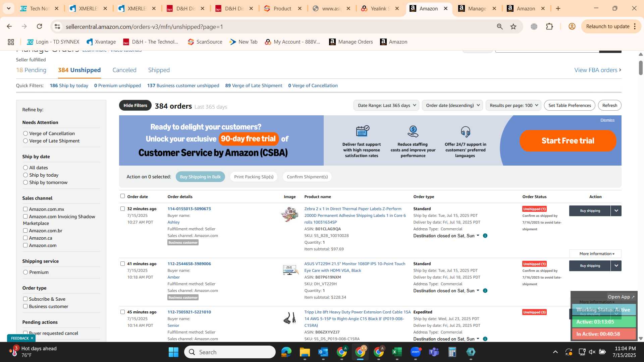This screenshot has width=644, height=362.
Task: Open Order date descending sort dropdown
Action: point(452,105)
